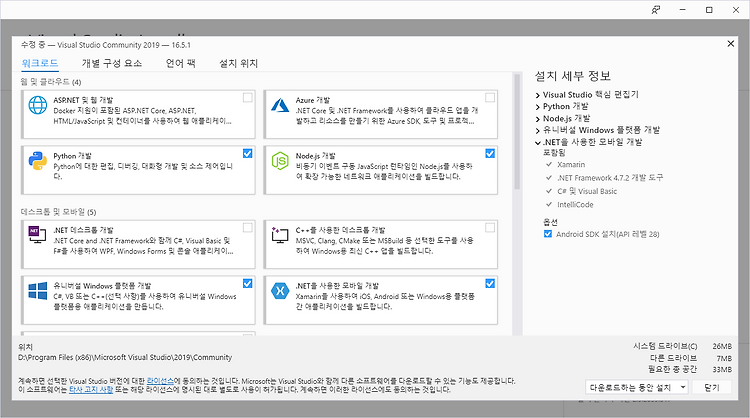Switch to the Language packs tab
This screenshot has width=750, height=418.
(x=181, y=63)
